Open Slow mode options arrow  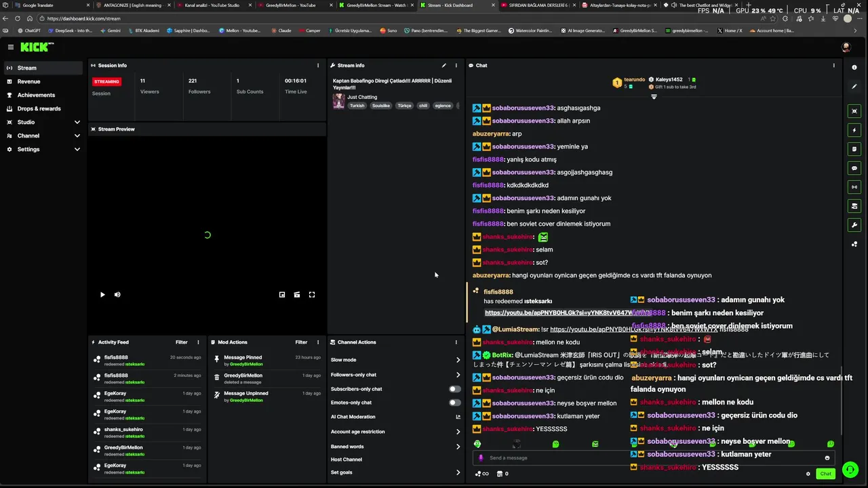coord(458,360)
